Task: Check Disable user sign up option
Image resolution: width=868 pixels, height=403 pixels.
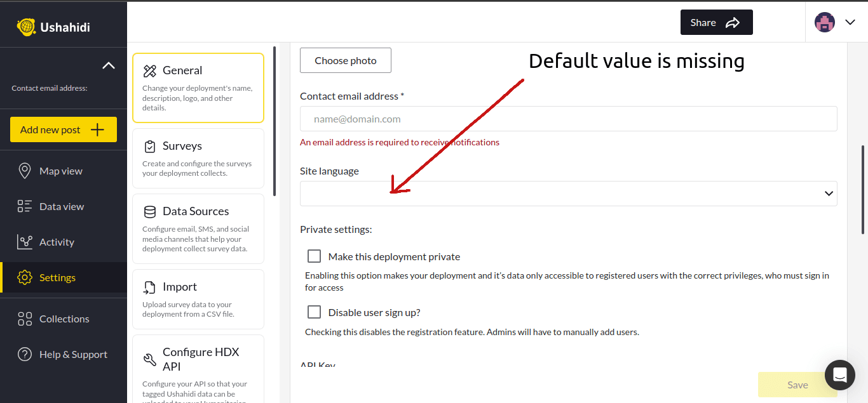Action: [314, 312]
